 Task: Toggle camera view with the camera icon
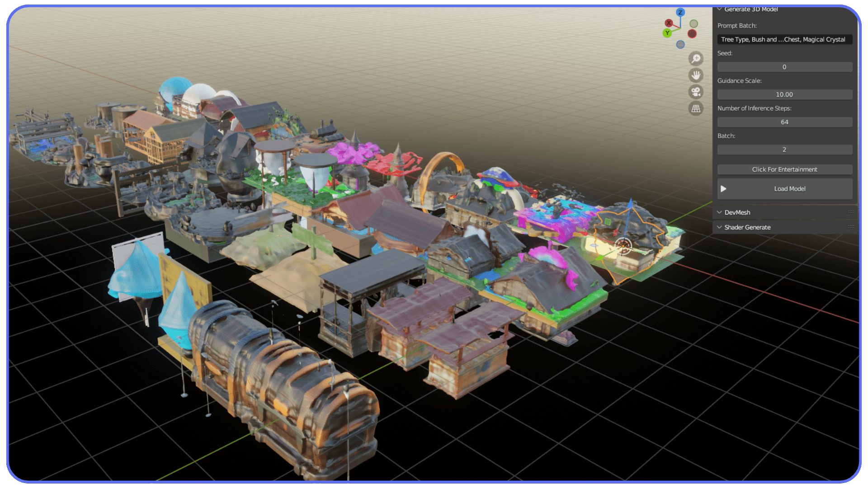pyautogui.click(x=696, y=91)
